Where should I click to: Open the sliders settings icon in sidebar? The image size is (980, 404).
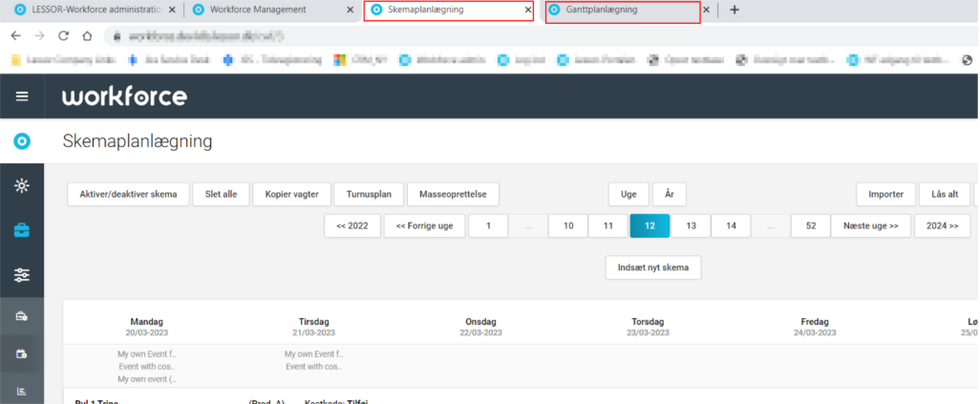[21, 275]
